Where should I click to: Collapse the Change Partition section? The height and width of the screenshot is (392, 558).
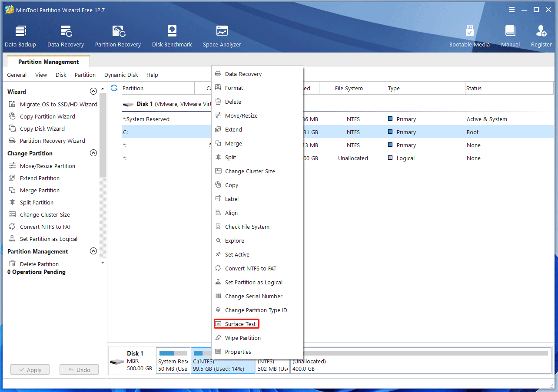(93, 153)
